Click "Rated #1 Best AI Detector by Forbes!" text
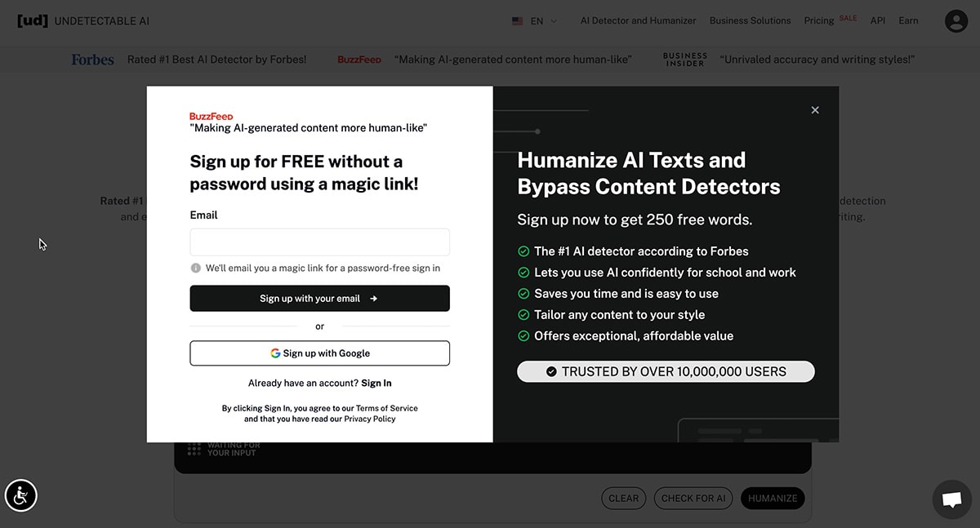The height and width of the screenshot is (528, 980). click(217, 60)
